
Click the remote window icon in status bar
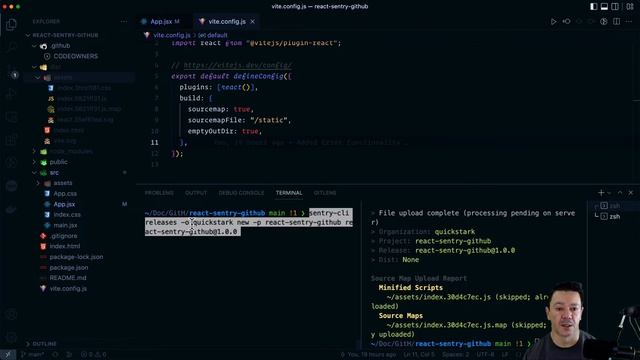tap(8, 354)
